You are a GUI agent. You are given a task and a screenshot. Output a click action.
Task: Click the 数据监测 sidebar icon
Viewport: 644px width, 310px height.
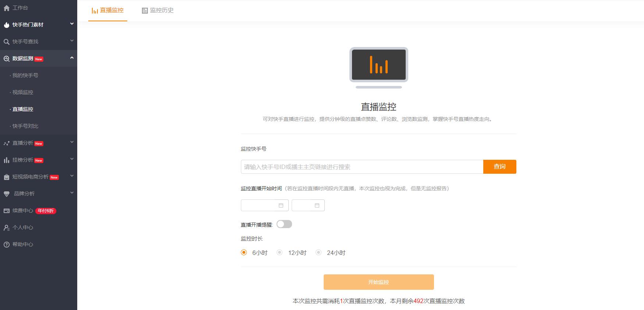coord(7,59)
